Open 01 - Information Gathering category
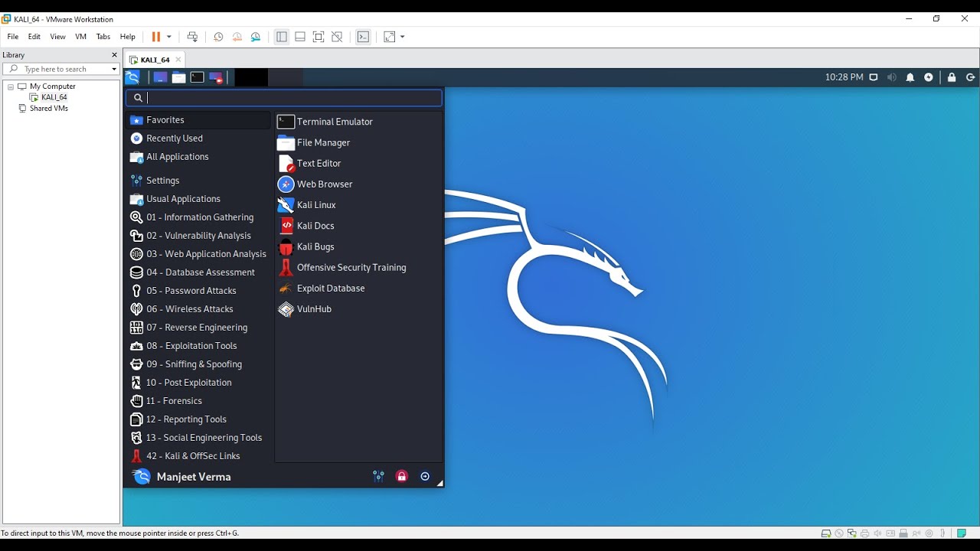Viewport: 980px width, 551px height. (199, 217)
